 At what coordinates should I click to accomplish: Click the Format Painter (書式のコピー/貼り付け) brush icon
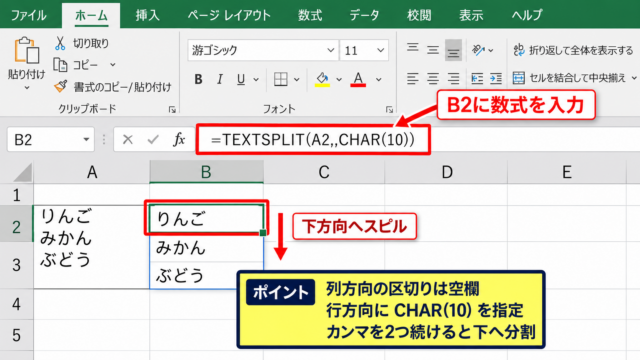point(60,86)
